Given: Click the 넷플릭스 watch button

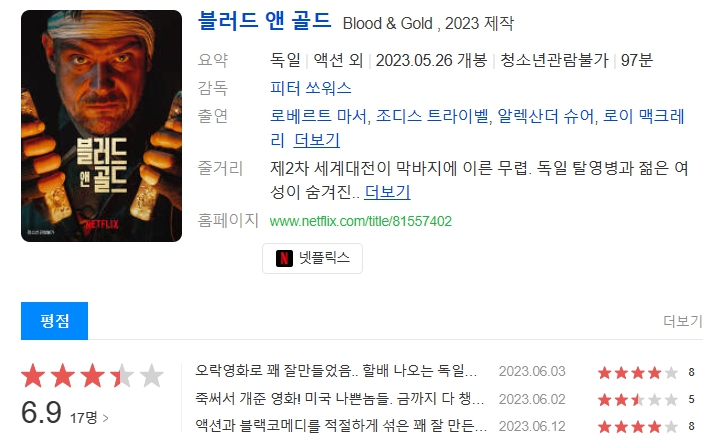Looking at the screenshot, I should (312, 258).
